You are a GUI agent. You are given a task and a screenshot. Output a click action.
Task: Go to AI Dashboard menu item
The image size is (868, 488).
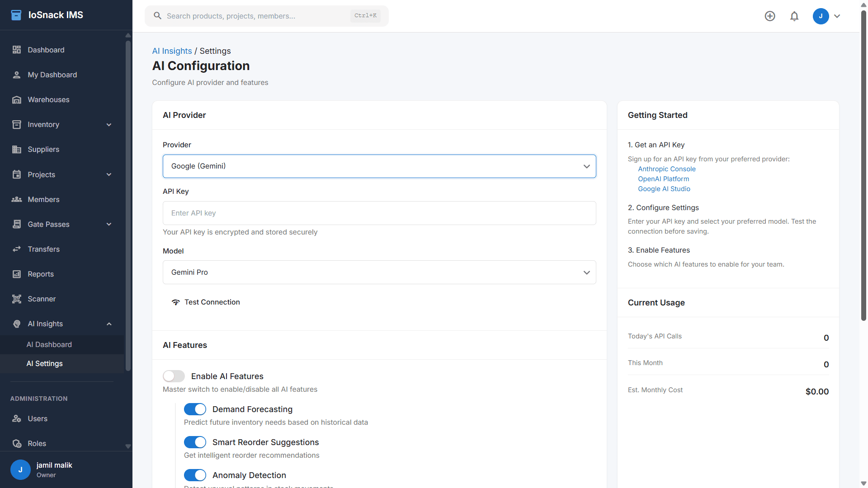[x=49, y=344]
